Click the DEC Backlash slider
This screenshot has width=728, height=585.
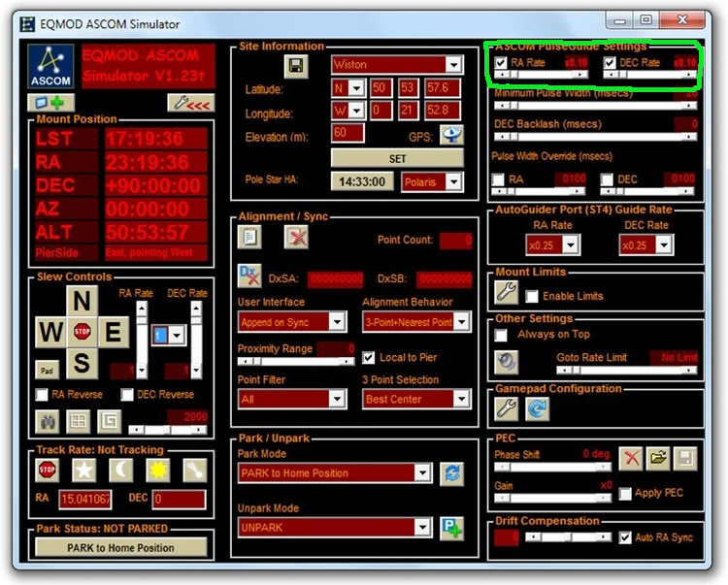pos(595,137)
